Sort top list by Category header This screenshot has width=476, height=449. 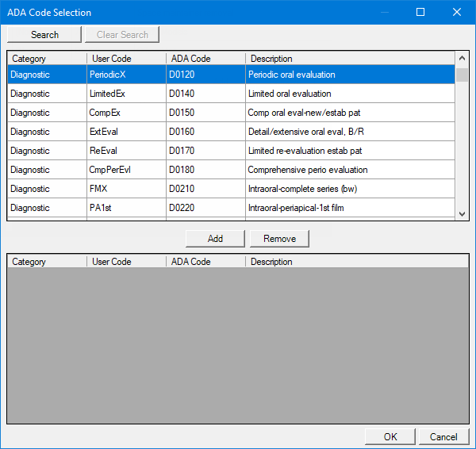(x=46, y=59)
